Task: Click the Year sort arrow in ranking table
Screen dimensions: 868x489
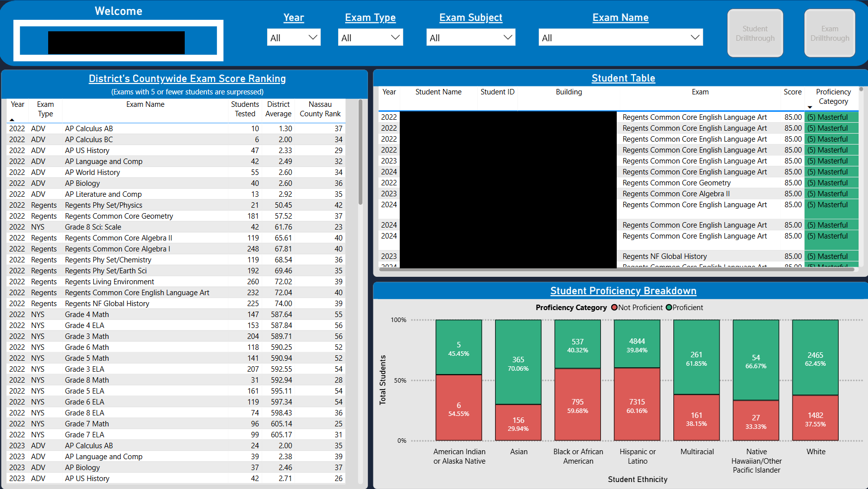Action: [x=12, y=120]
